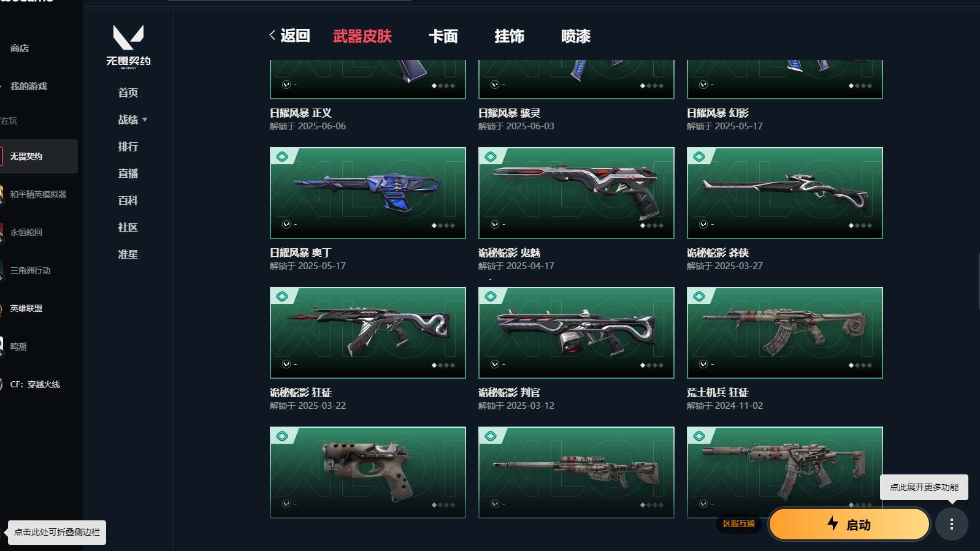Click the Valorant logo icon in navigation
The width and height of the screenshot is (980, 551).
click(128, 37)
